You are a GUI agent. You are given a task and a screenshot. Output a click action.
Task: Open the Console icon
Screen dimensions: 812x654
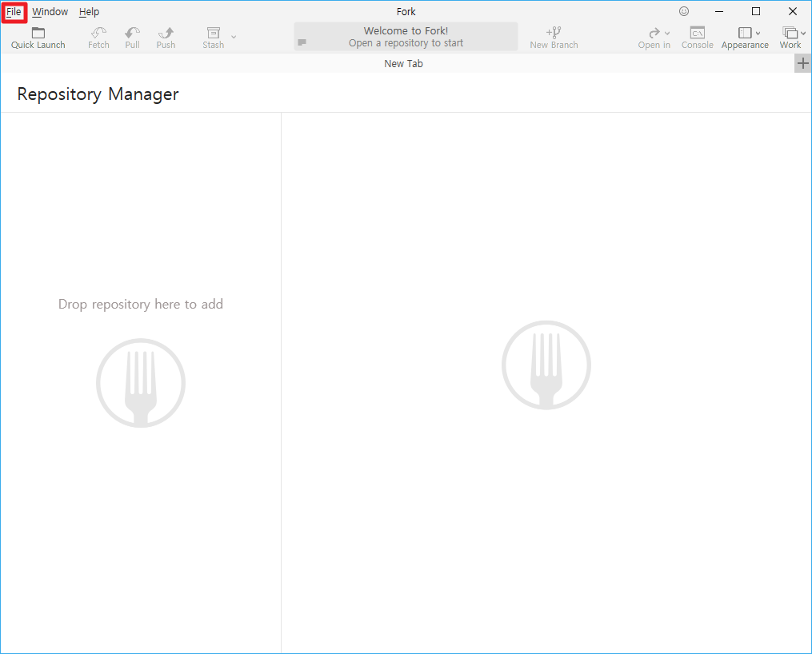(x=698, y=33)
